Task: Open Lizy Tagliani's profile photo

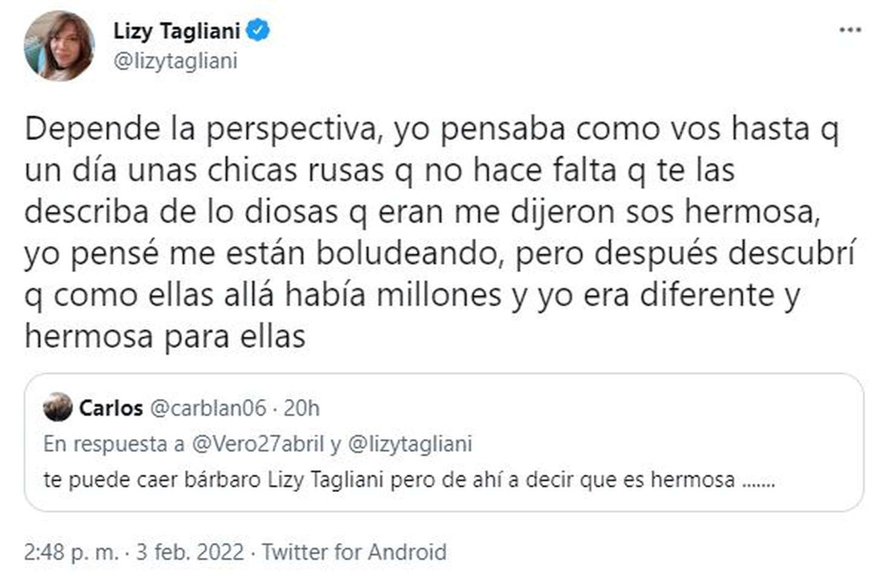Action: pos(59,46)
